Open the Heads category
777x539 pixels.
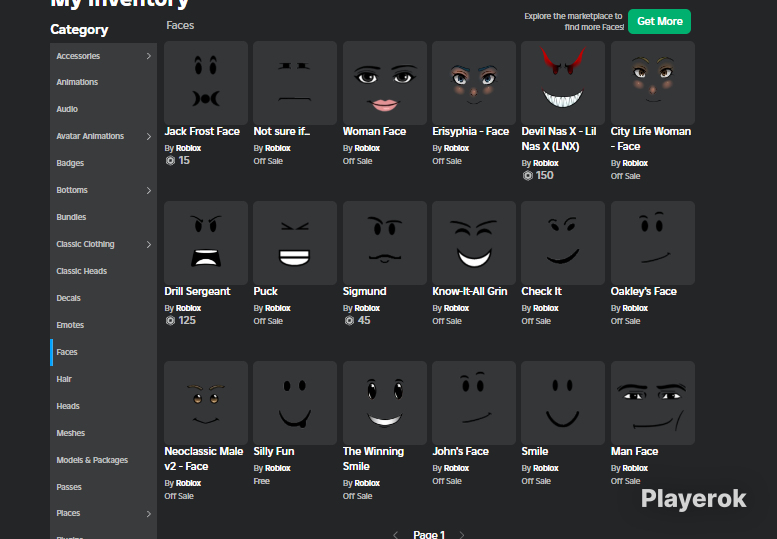click(104, 406)
